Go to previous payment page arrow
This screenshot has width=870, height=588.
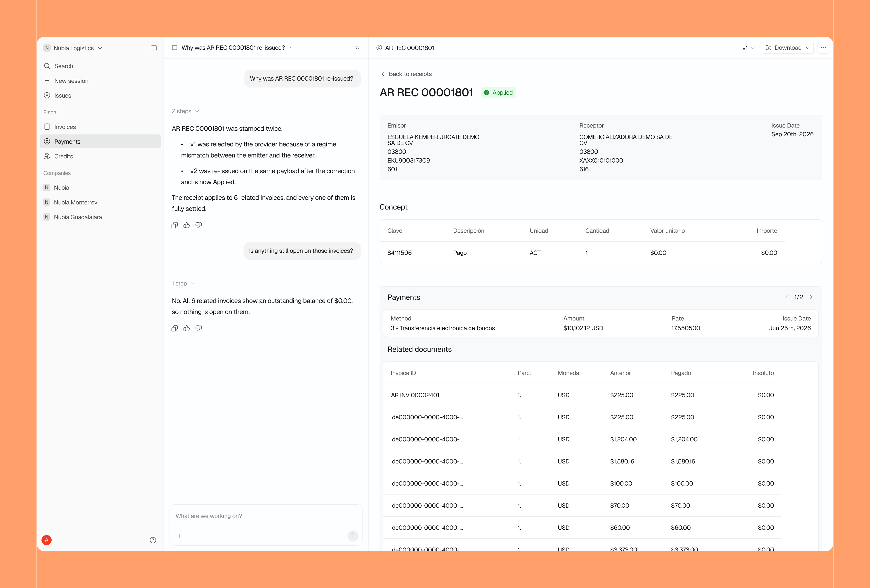tap(786, 297)
